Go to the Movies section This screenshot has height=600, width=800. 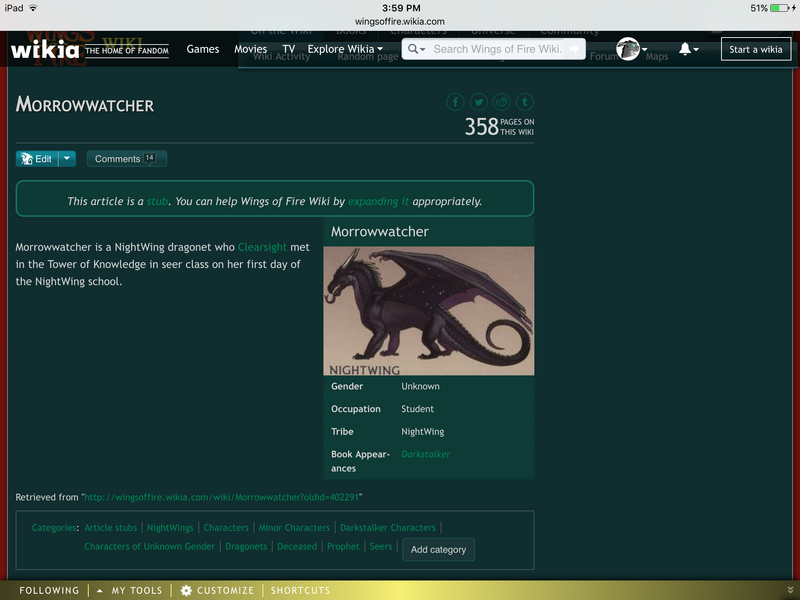(250, 49)
